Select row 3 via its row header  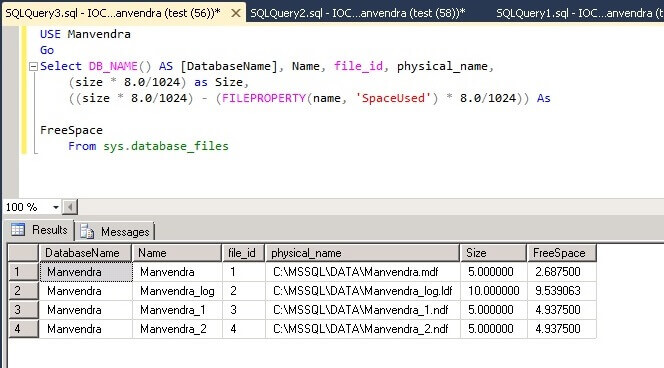[23, 310]
